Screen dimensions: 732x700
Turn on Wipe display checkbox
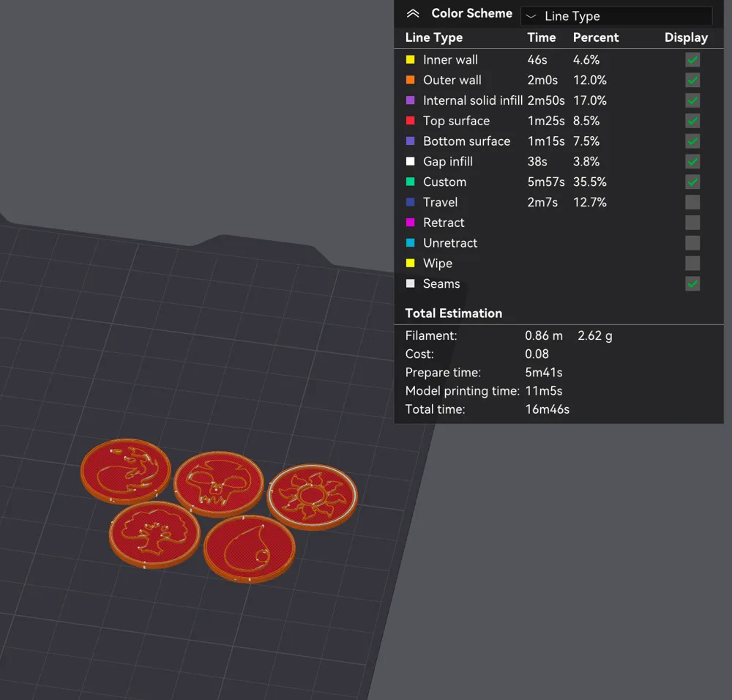point(692,264)
